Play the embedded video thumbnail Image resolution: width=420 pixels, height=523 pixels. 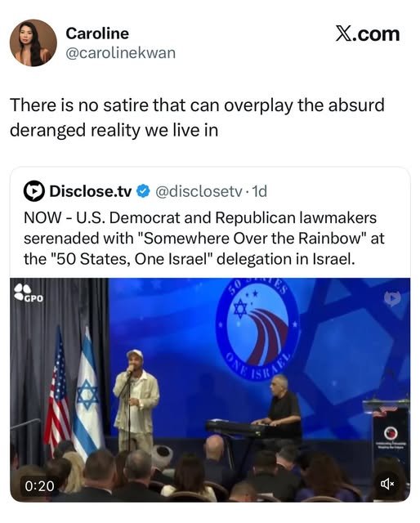(x=210, y=390)
